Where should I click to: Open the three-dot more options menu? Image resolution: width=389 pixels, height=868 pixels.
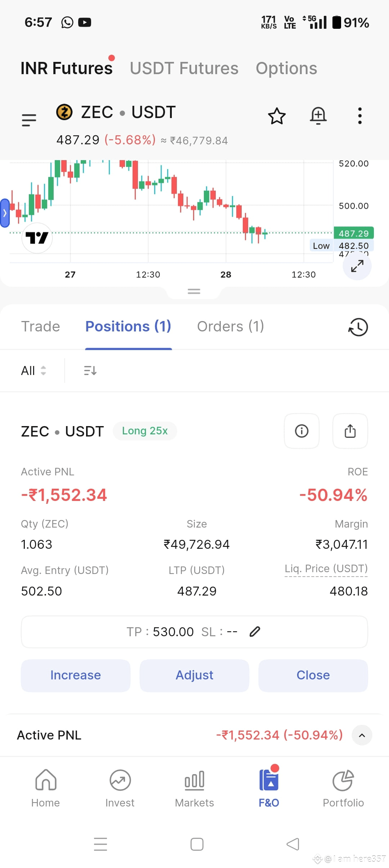tap(359, 116)
